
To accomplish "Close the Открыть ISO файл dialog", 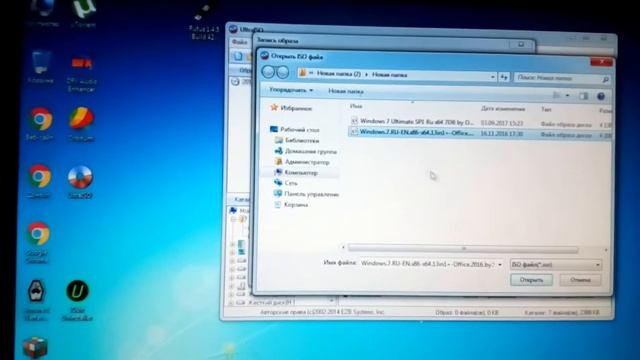I will click(x=601, y=62).
